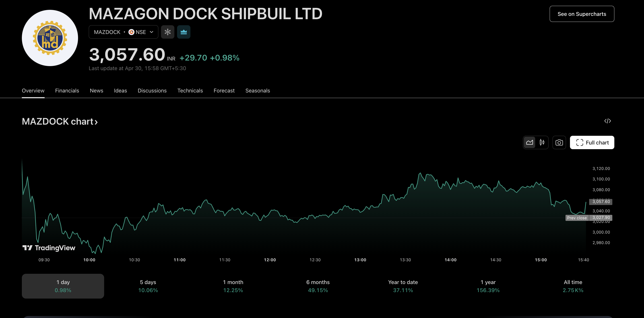Click the +29.70 price change value

pyautogui.click(x=193, y=58)
